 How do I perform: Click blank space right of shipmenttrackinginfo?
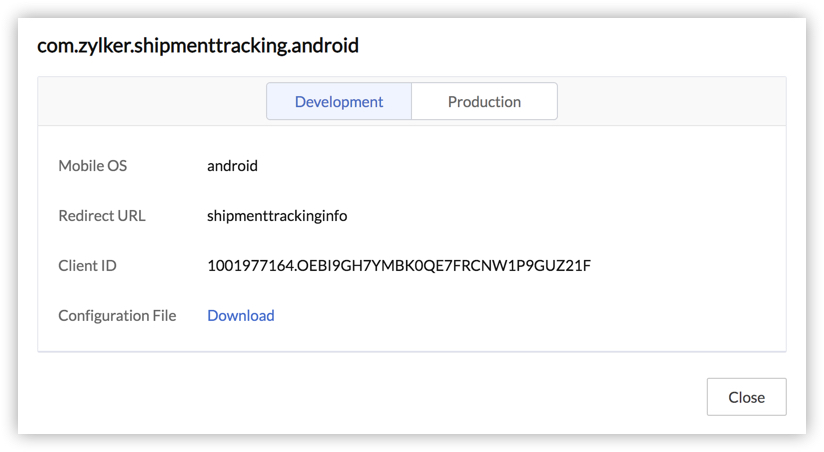[550, 215]
